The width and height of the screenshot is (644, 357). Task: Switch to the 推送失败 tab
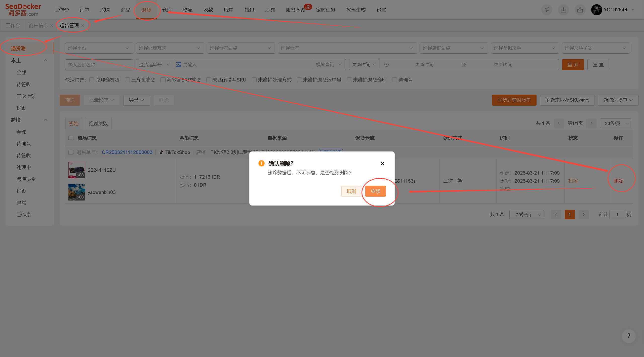coord(98,123)
